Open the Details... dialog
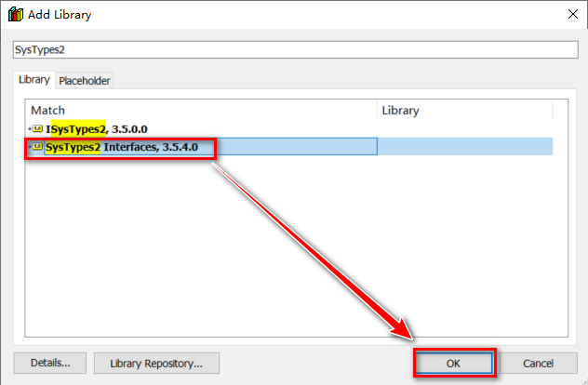The width and height of the screenshot is (588, 385). pyautogui.click(x=50, y=363)
